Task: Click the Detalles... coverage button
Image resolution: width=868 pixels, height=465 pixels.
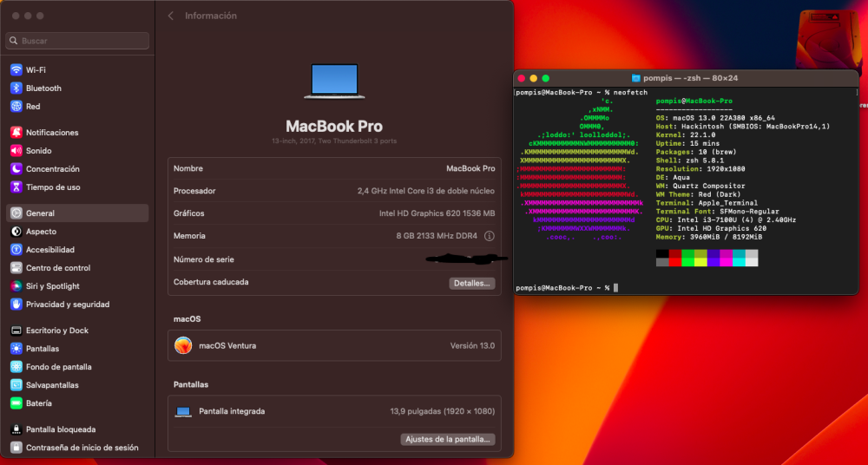Action: pyautogui.click(x=471, y=284)
